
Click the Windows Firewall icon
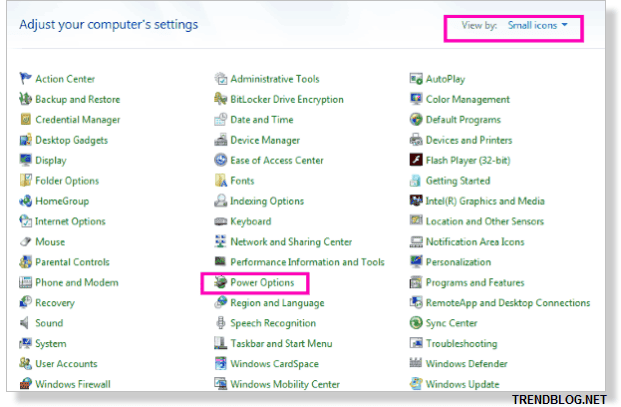point(25,384)
